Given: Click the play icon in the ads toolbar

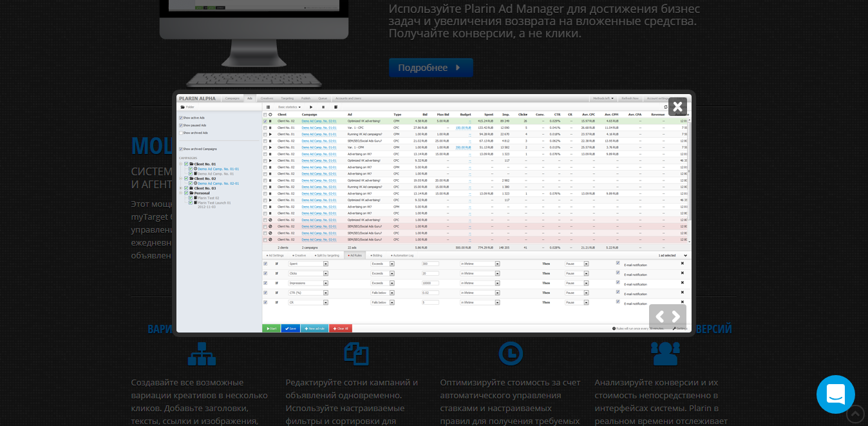Looking at the screenshot, I should click(312, 107).
